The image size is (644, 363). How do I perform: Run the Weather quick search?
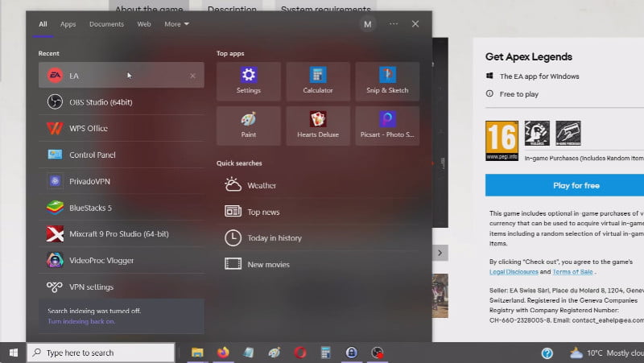(x=320, y=185)
